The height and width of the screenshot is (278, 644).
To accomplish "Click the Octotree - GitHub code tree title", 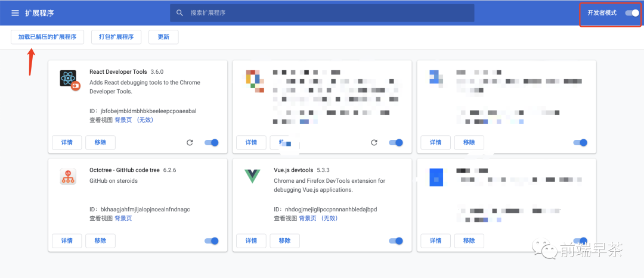I will 125,170.
